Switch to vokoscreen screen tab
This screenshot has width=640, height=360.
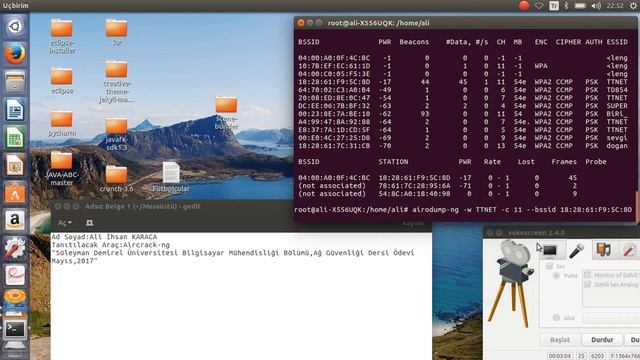pyautogui.click(x=550, y=250)
